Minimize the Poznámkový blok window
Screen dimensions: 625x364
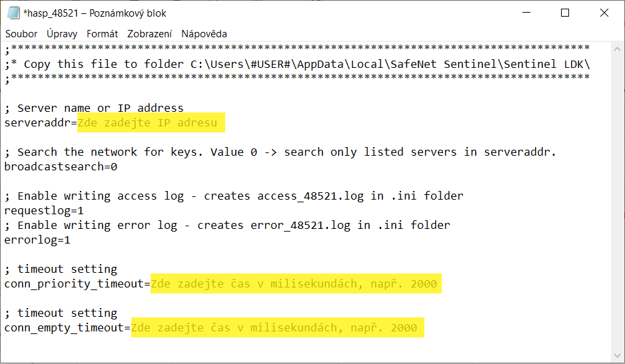click(526, 13)
